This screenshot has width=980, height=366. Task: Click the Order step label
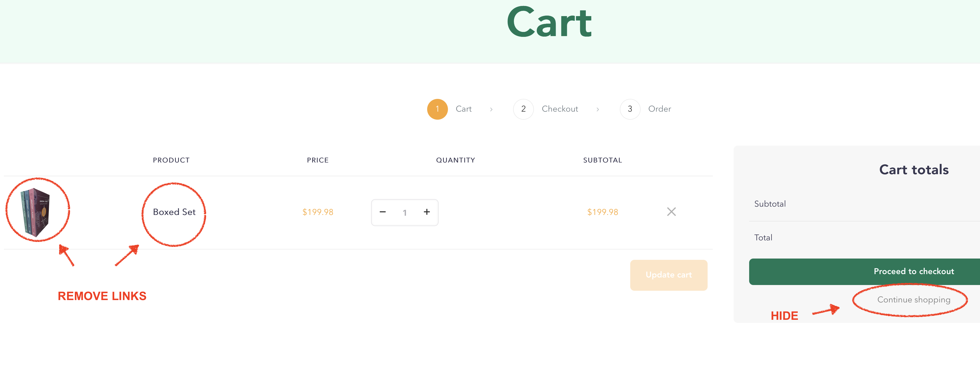pyautogui.click(x=659, y=109)
